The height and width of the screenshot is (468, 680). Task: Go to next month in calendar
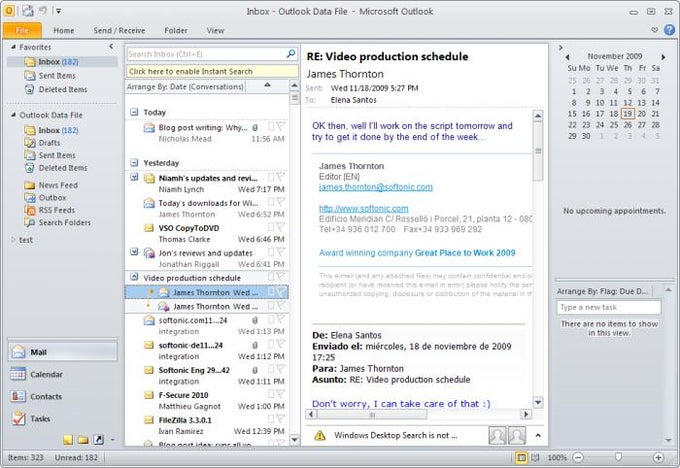click(x=663, y=57)
